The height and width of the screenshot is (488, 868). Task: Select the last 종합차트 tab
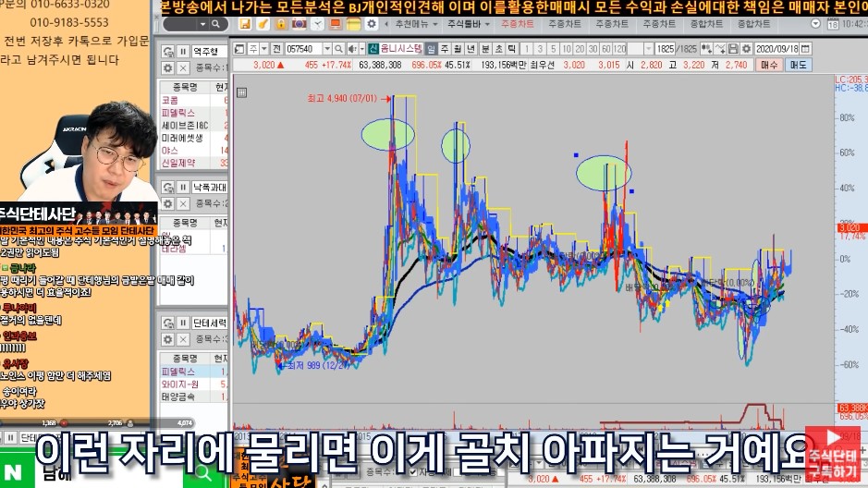(753, 24)
